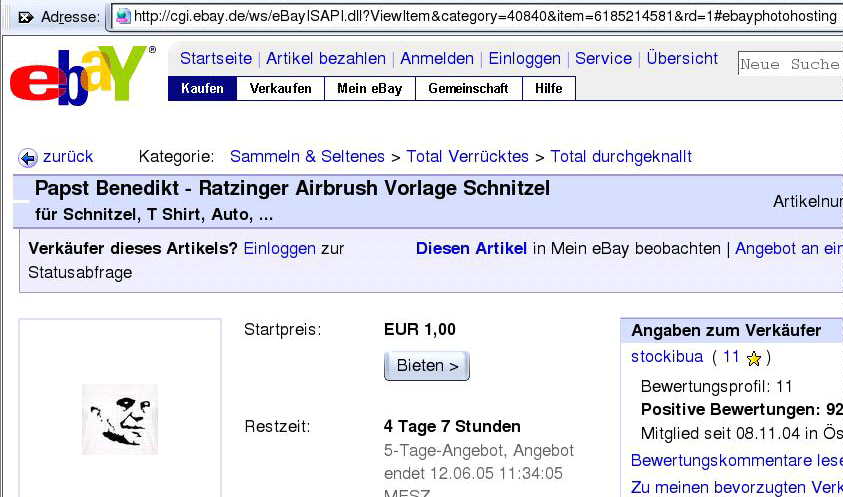The width and height of the screenshot is (843, 497).
Task: Click Einloggen in the top navigation
Action: tap(524, 58)
